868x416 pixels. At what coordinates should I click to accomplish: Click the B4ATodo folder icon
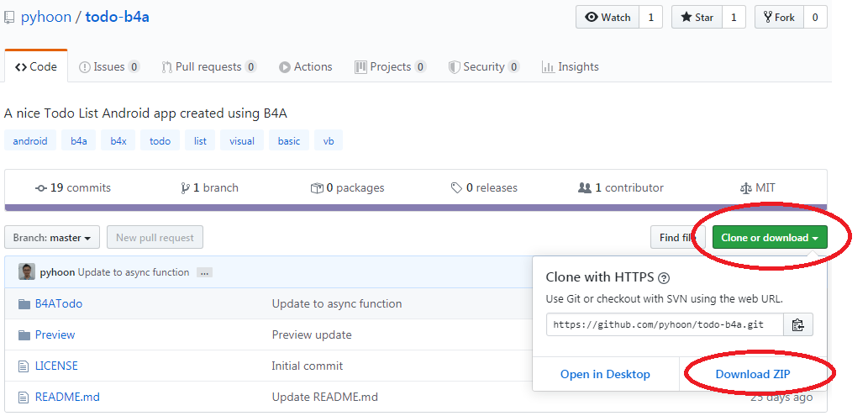(x=24, y=303)
